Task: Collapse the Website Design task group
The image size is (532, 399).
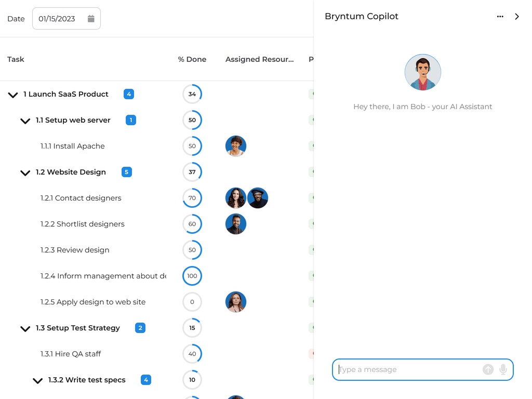Action: pyautogui.click(x=25, y=172)
